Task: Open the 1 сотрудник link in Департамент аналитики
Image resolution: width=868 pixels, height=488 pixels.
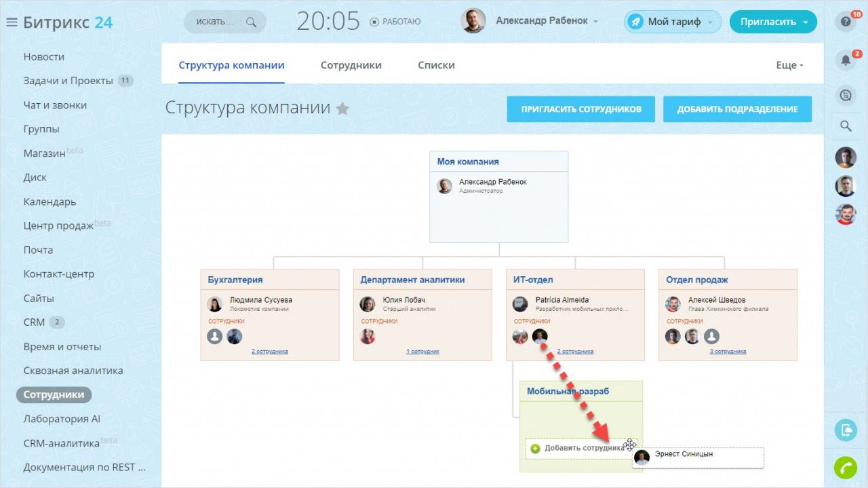Action: coord(422,352)
